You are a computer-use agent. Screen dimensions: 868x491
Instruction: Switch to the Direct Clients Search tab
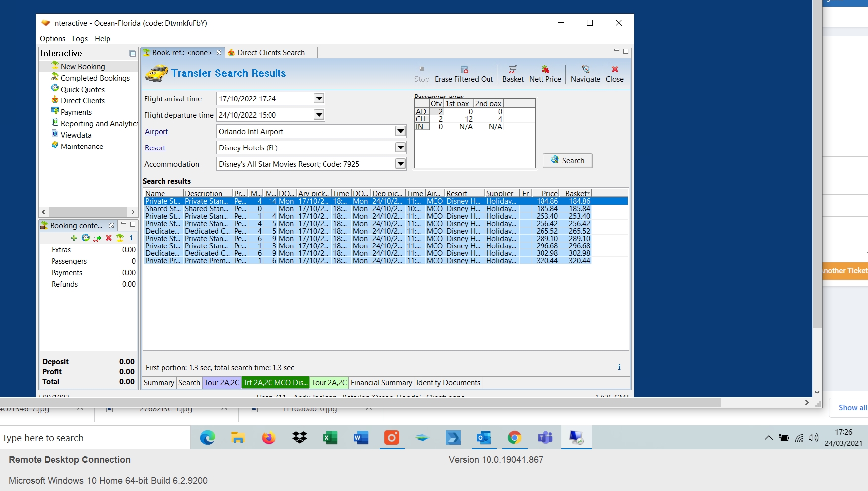[270, 53]
